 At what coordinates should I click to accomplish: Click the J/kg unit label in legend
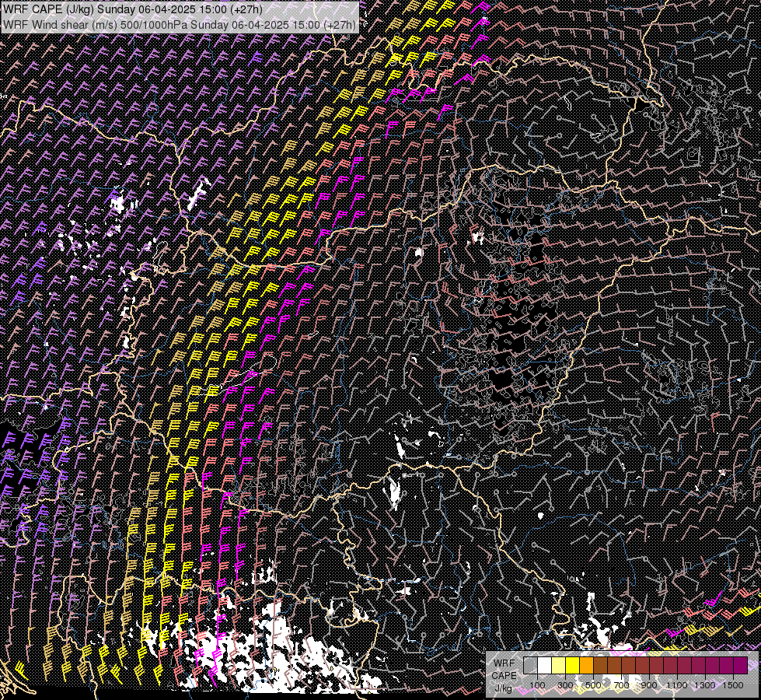[504, 688]
